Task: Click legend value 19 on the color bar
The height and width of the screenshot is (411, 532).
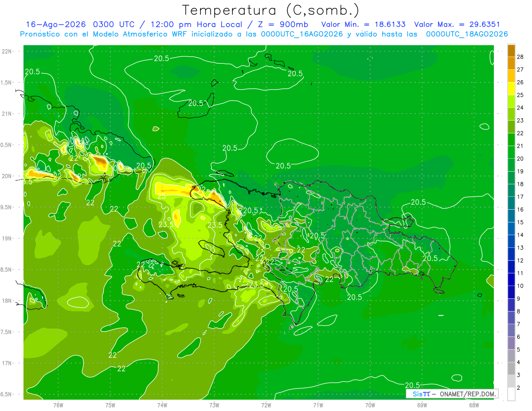Action: (521, 172)
